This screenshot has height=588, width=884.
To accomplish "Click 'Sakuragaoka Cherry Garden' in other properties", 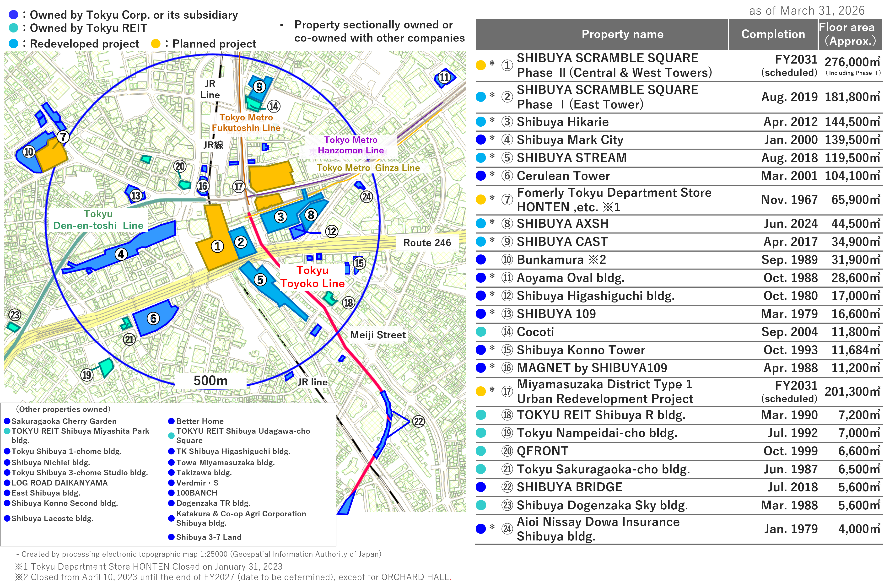I will tap(64, 421).
